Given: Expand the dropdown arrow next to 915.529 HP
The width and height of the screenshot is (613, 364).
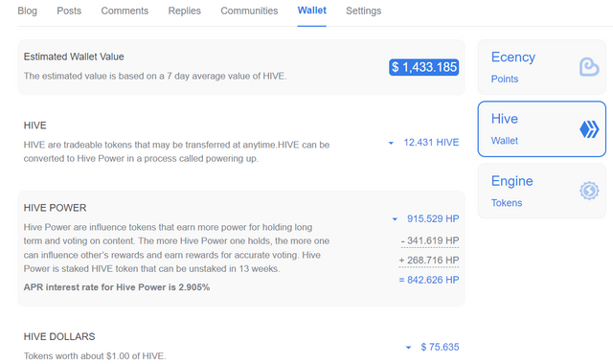Looking at the screenshot, I should (395, 219).
